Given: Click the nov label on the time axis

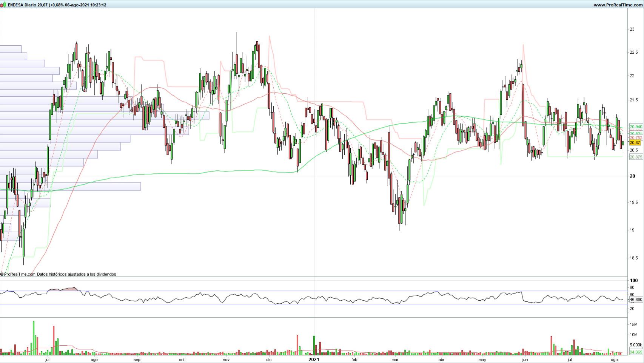Looking at the screenshot, I should [x=226, y=360].
